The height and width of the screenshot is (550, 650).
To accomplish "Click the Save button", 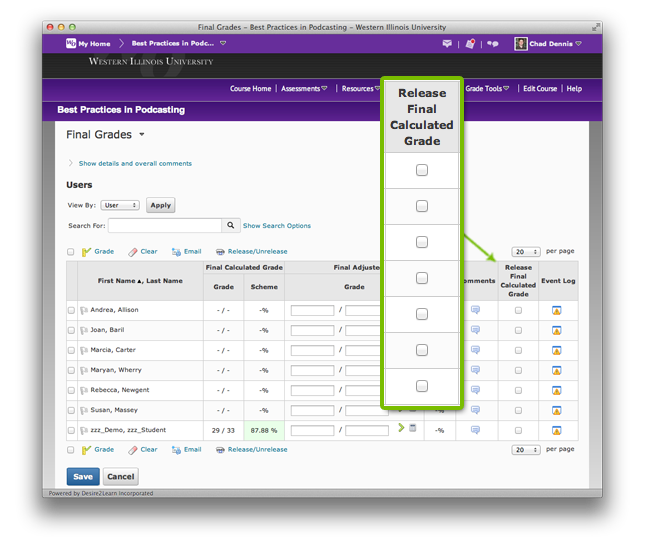I will tap(83, 477).
